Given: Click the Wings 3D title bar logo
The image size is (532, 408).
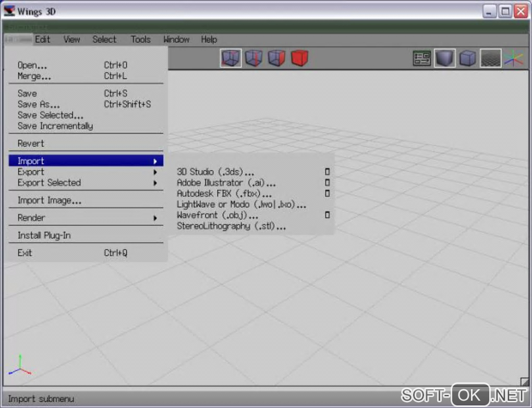Looking at the screenshot, I should [9, 11].
